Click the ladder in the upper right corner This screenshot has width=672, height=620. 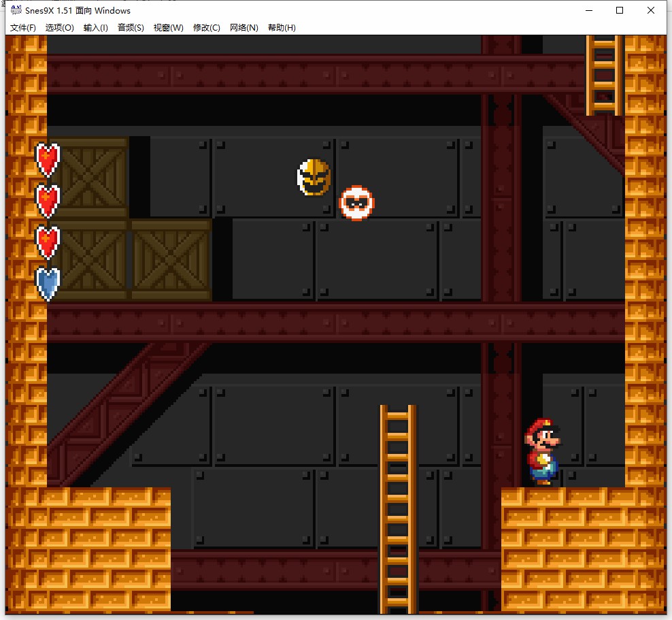point(603,76)
